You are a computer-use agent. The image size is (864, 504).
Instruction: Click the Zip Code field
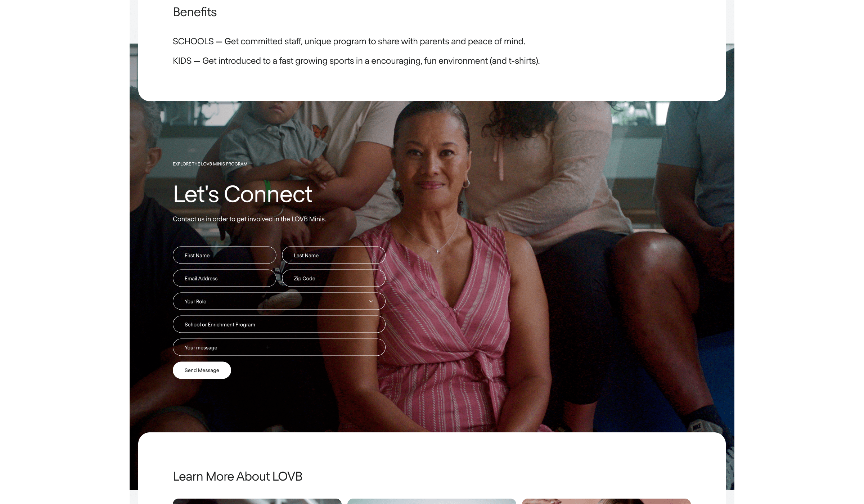[x=334, y=278]
